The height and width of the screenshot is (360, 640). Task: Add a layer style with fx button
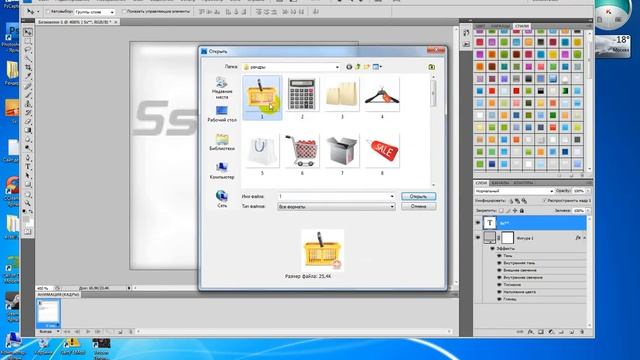[x=530, y=332]
